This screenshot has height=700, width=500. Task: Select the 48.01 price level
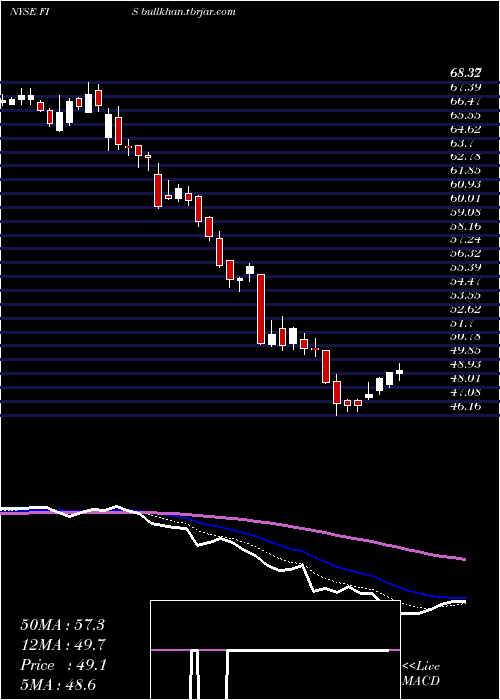[x=465, y=378]
